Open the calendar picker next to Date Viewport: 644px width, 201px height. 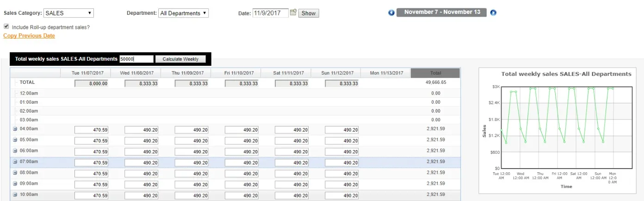[293, 13]
